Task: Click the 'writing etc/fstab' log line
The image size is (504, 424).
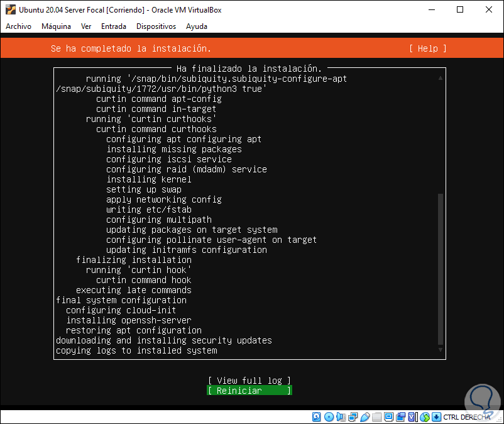Action: pos(149,209)
